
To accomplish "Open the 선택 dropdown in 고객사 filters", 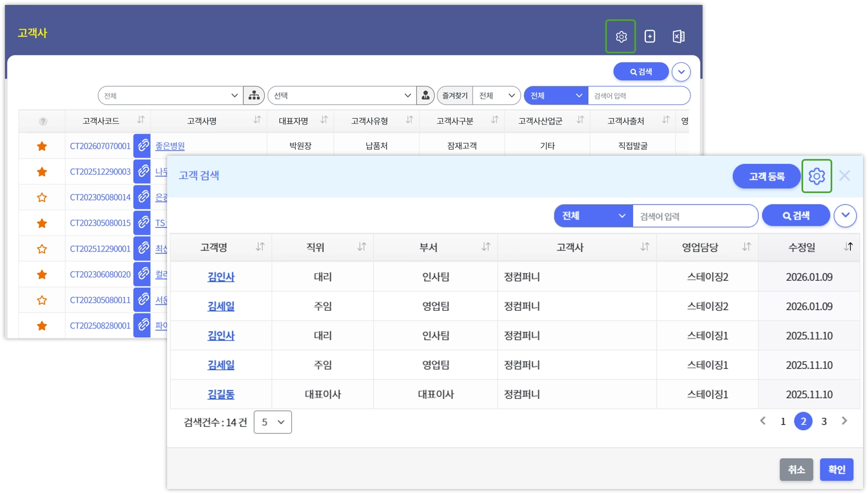I will point(341,95).
